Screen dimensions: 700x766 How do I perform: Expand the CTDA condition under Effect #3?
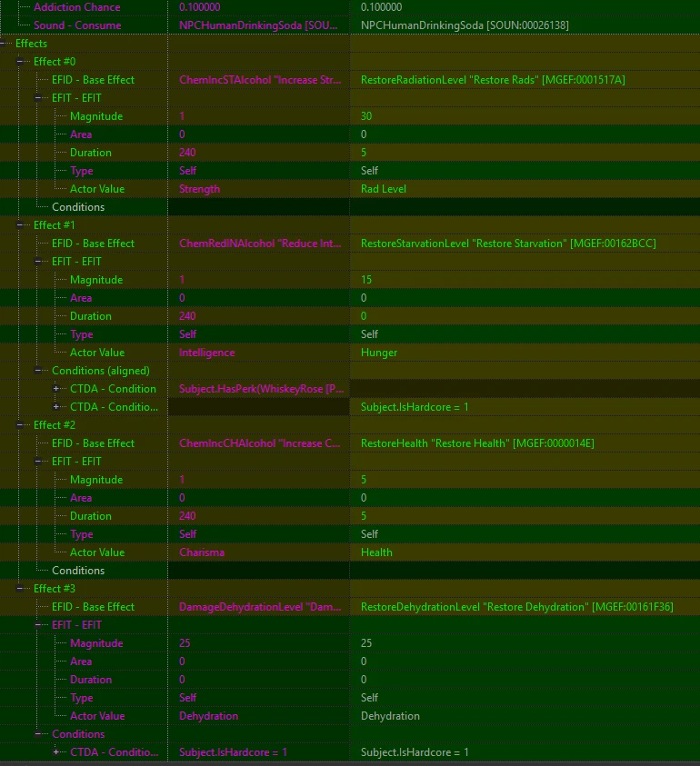56,752
